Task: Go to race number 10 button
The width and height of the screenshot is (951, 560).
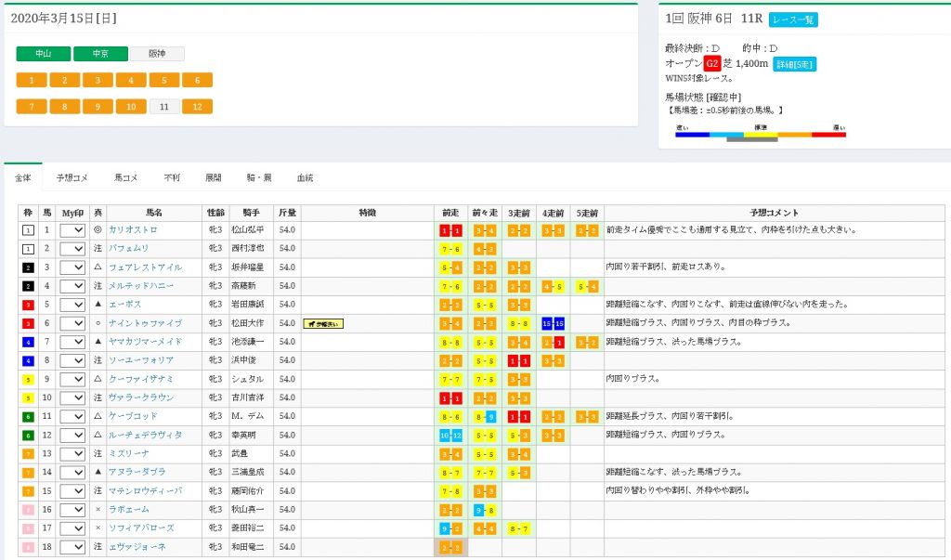Action: point(131,107)
